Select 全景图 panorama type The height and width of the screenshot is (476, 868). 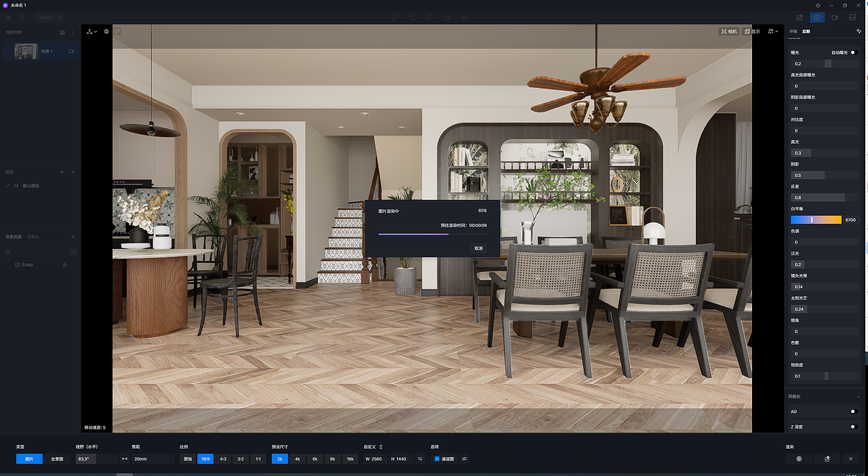tap(57, 459)
